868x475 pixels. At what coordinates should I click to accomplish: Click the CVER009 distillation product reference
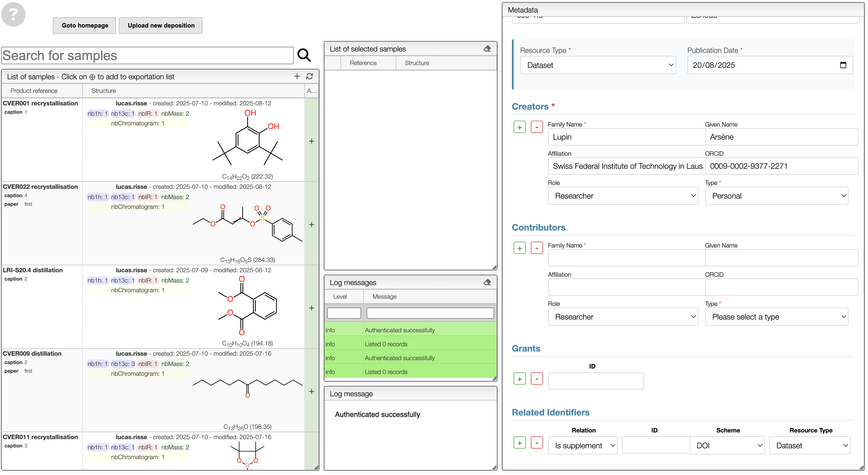[32, 354]
